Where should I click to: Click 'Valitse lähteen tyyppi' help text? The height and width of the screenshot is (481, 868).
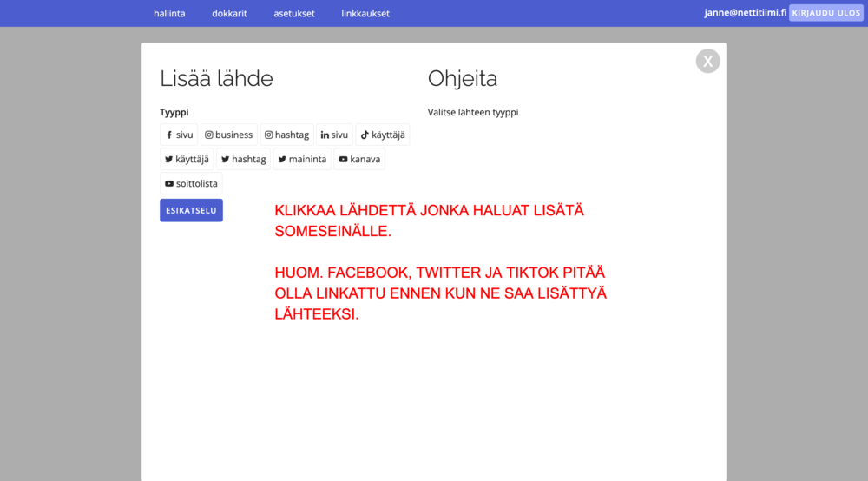[473, 112]
